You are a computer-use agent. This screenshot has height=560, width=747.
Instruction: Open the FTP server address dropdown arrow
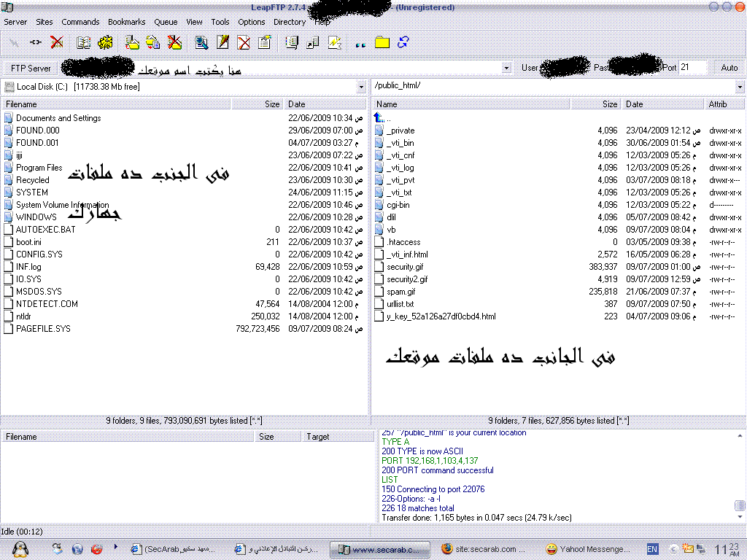(506, 68)
